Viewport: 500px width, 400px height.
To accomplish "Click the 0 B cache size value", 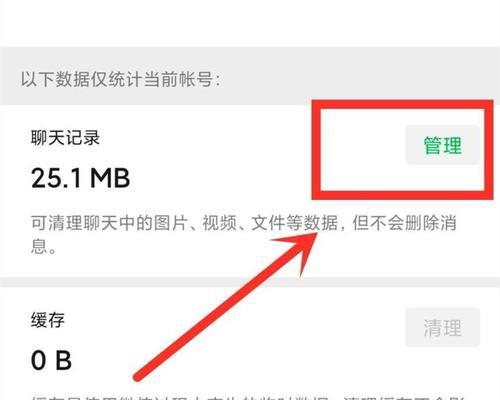I will (51, 360).
